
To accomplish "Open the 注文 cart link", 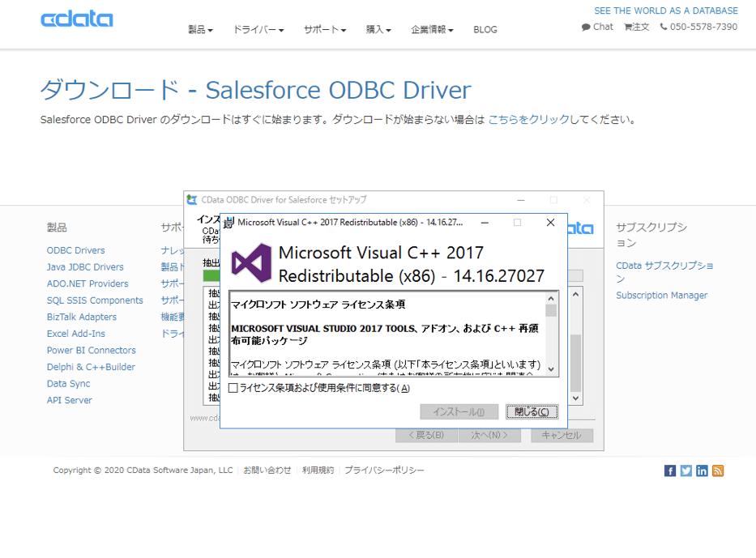I will pyautogui.click(x=636, y=27).
